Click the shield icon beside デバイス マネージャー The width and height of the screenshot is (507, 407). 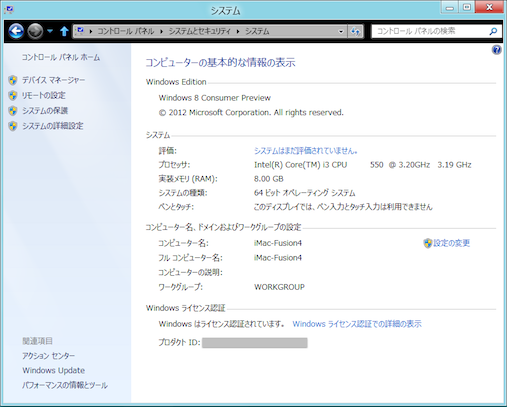13,80
